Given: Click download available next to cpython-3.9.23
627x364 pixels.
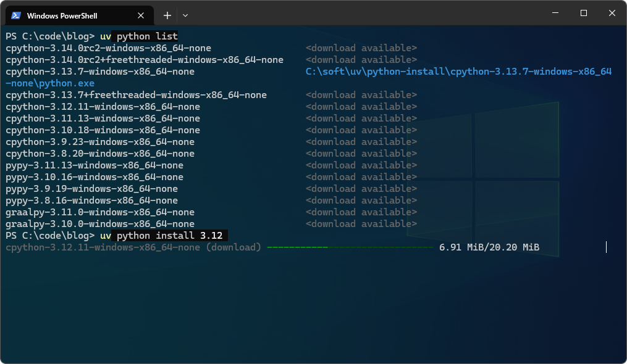Looking at the screenshot, I should click(361, 141).
